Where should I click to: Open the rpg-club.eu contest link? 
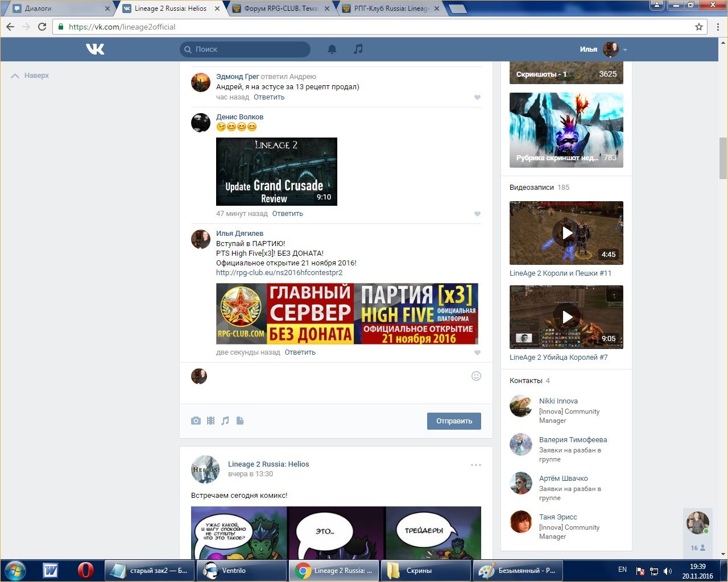[279, 273]
